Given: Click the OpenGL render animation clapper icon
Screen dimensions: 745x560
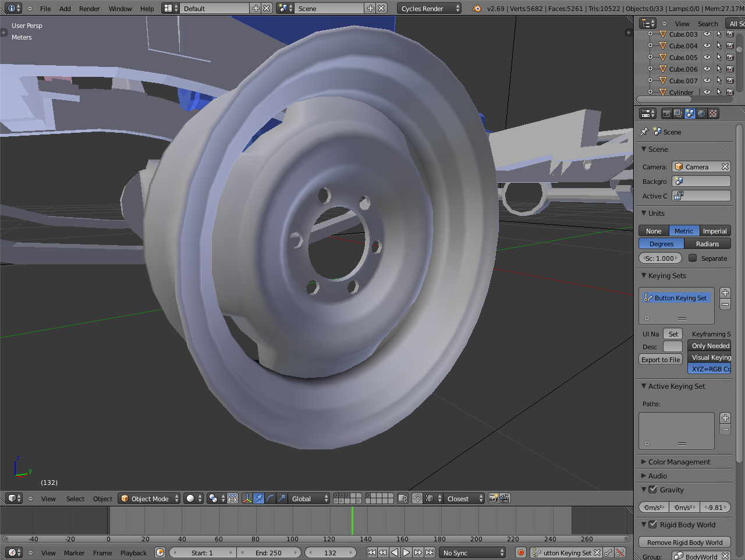Looking at the screenshot, I should 505,498.
